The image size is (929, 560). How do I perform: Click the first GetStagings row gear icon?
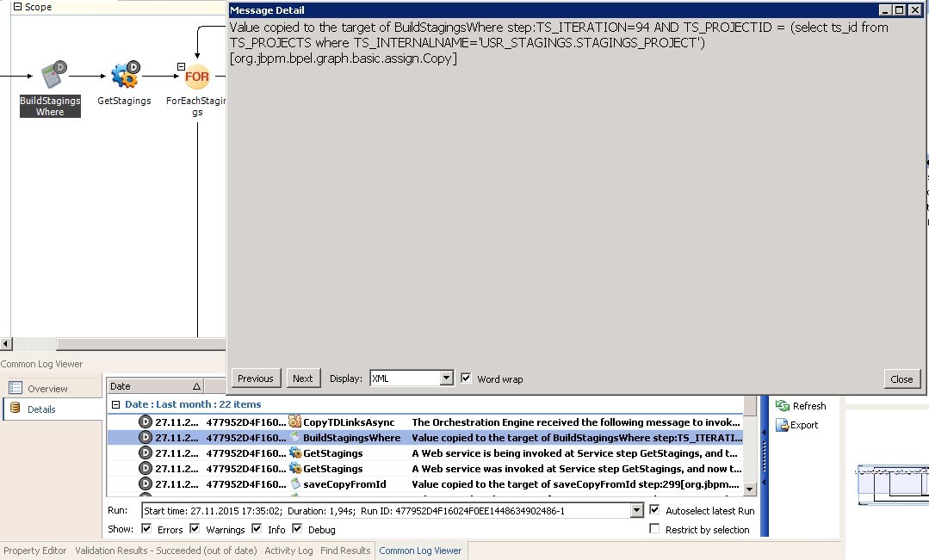(x=295, y=452)
